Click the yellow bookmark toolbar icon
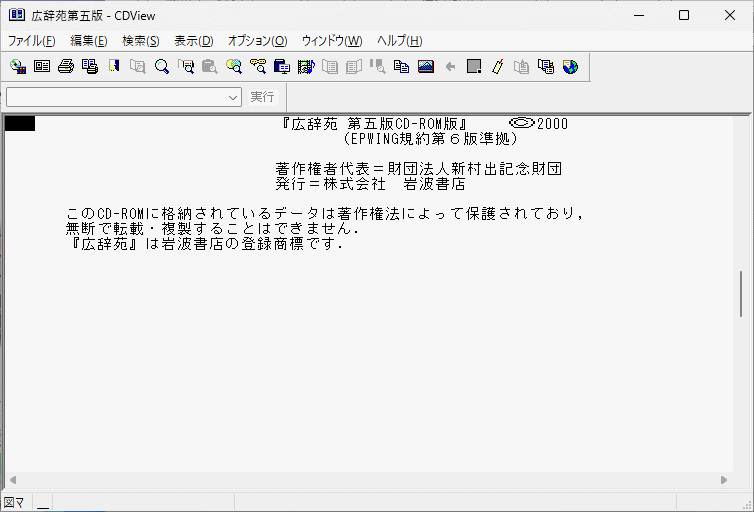This screenshot has height=512, width=754. [x=114, y=66]
